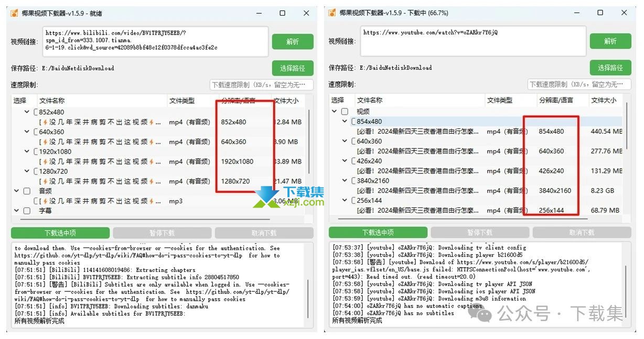Click into the YouTube video link field
The width and height of the screenshot is (644, 339).
coord(473,41)
